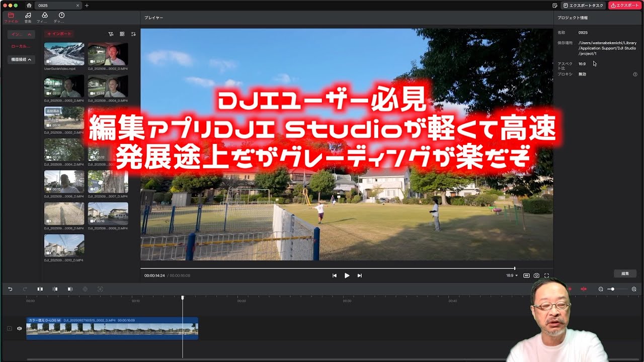Screen dimensions: 644x362
Task: Open the media sort order icon
Action: coord(133,34)
